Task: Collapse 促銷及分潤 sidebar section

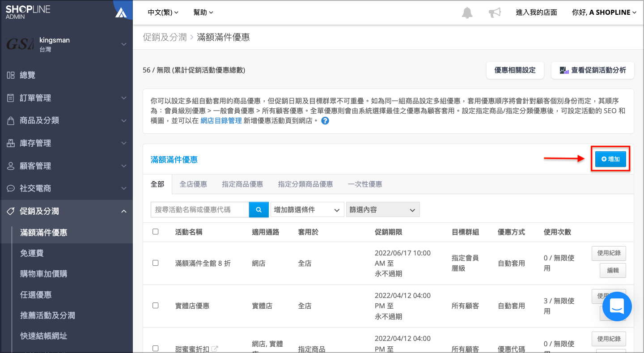Action: pyautogui.click(x=66, y=211)
